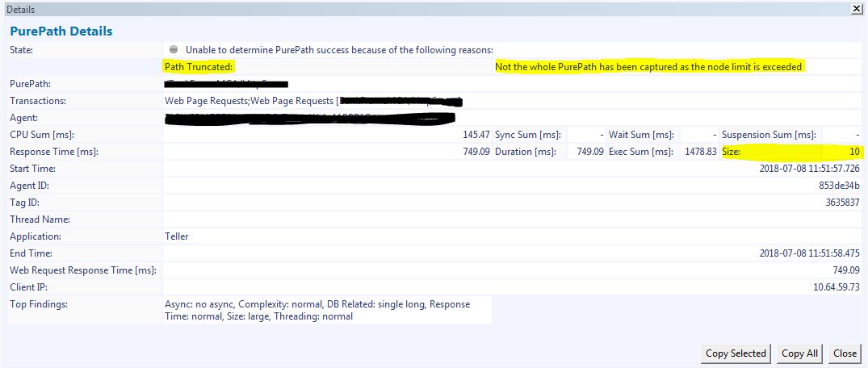Select the Agent ID value 853de34b

840,186
